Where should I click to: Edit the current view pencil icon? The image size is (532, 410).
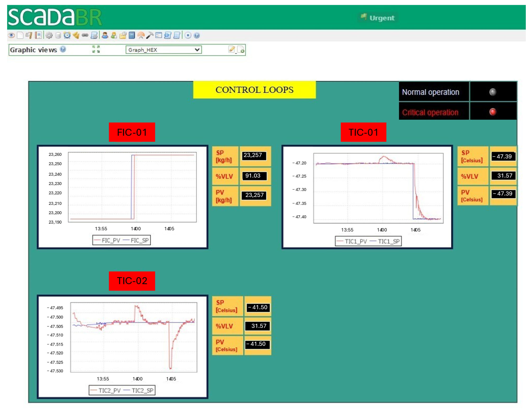point(232,49)
